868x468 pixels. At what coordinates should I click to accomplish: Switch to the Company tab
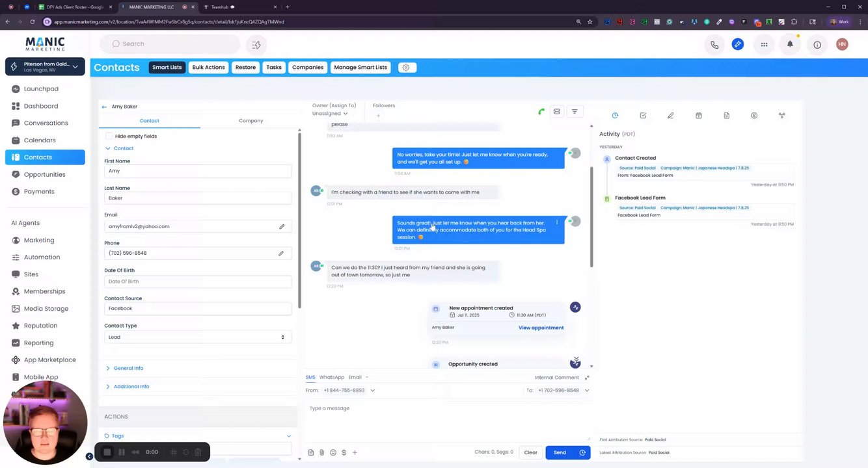(x=251, y=121)
